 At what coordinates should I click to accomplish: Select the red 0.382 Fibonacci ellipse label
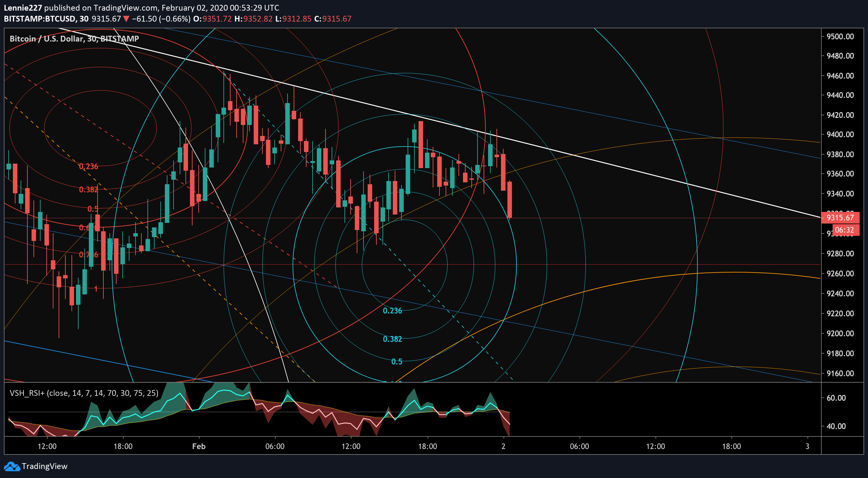pyautogui.click(x=88, y=190)
